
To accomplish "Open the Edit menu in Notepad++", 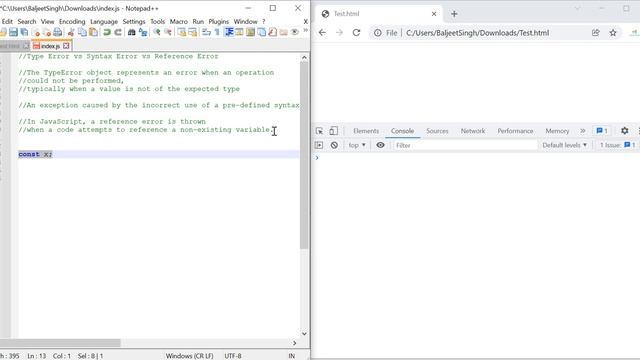I will pyautogui.click(x=7, y=22).
